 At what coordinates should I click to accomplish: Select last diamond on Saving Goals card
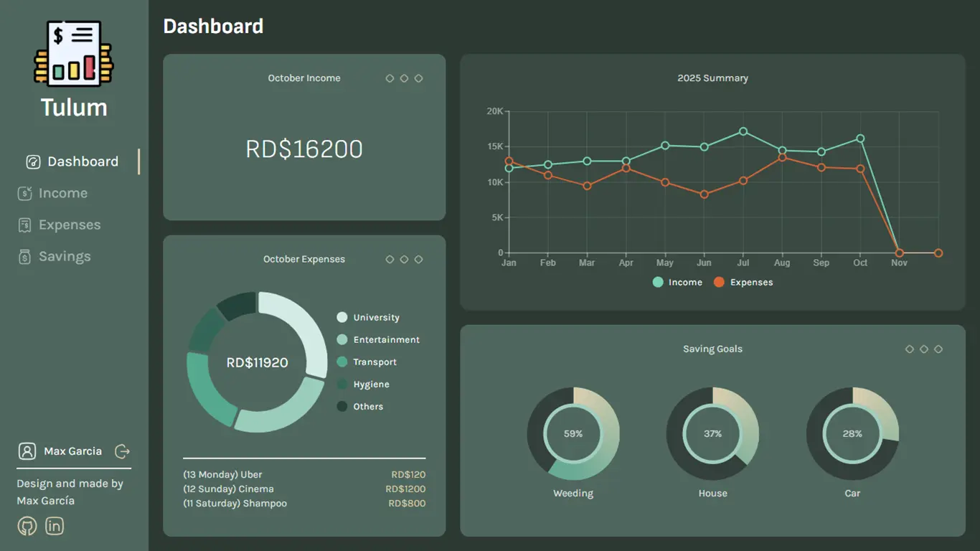pyautogui.click(x=938, y=349)
